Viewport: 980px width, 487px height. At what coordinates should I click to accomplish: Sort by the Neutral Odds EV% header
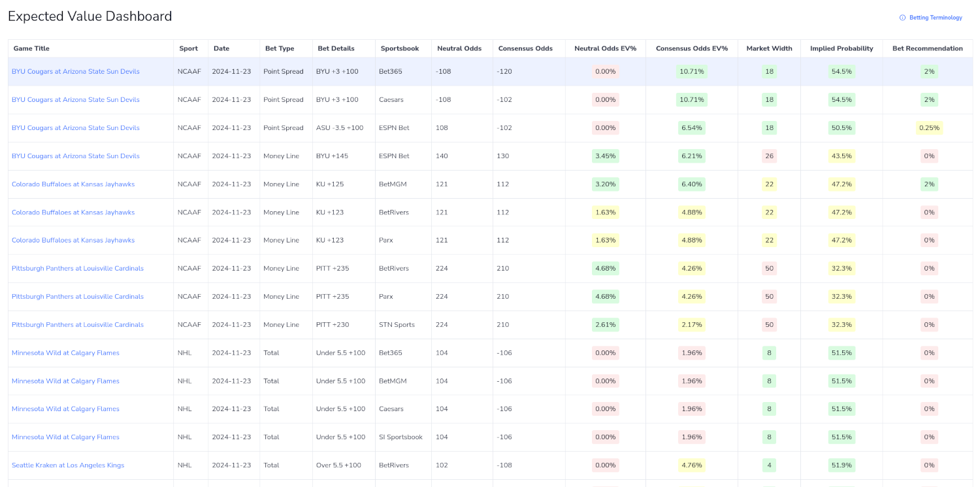(x=605, y=48)
